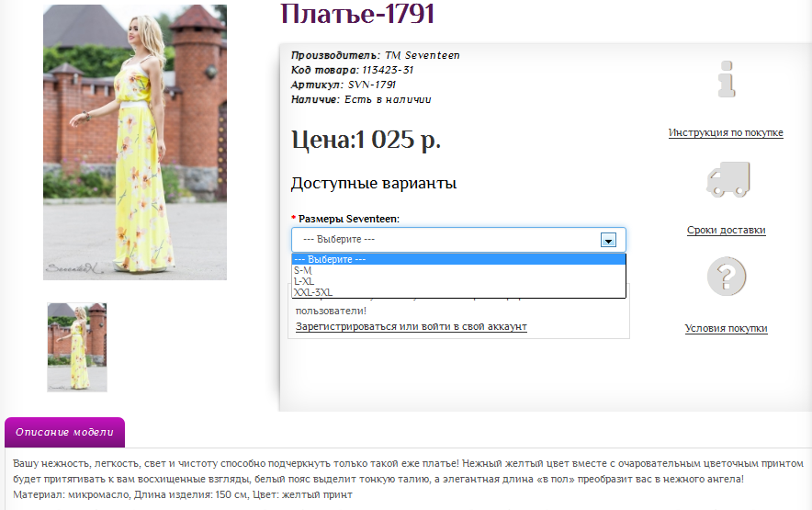
Task: Select the --- Выберите --- highlighted option
Action: (x=458, y=259)
